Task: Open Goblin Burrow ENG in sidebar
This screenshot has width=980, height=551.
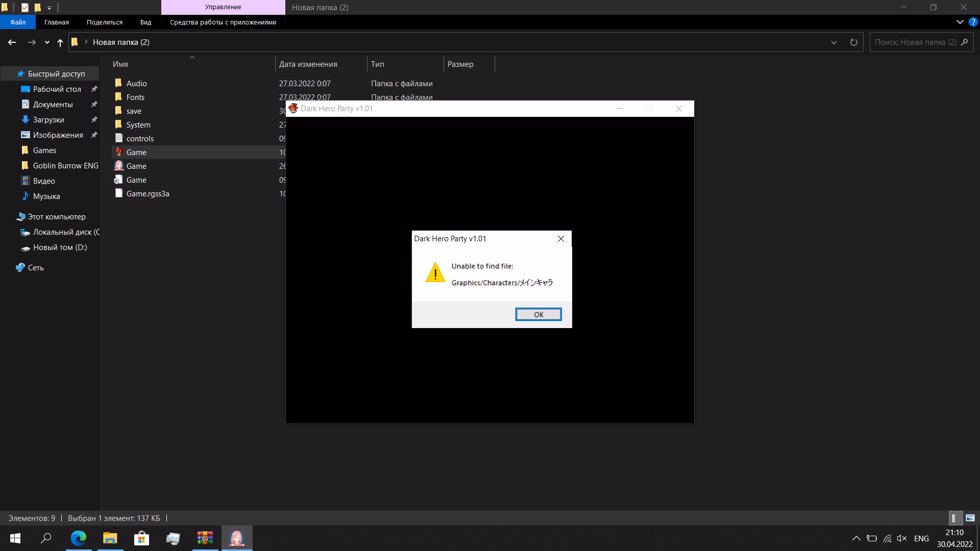Action: click(x=65, y=166)
